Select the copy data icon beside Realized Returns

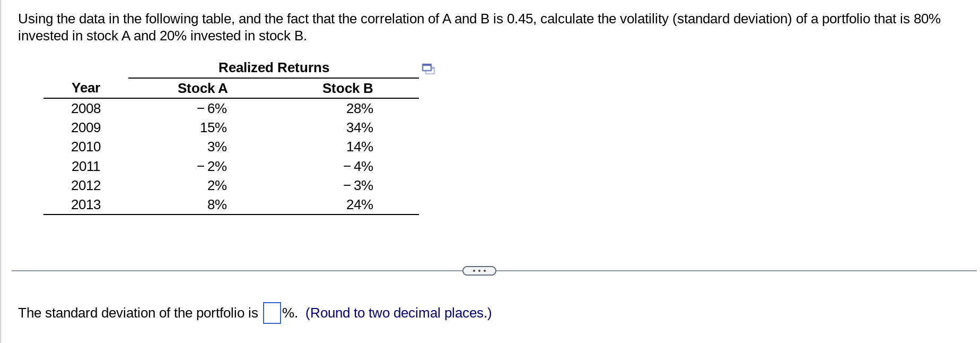pyautogui.click(x=427, y=68)
